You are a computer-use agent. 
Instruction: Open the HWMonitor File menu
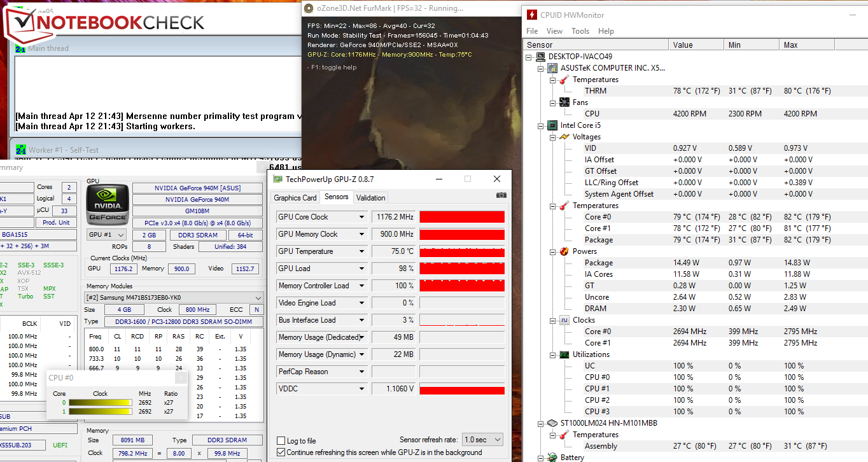pos(532,31)
